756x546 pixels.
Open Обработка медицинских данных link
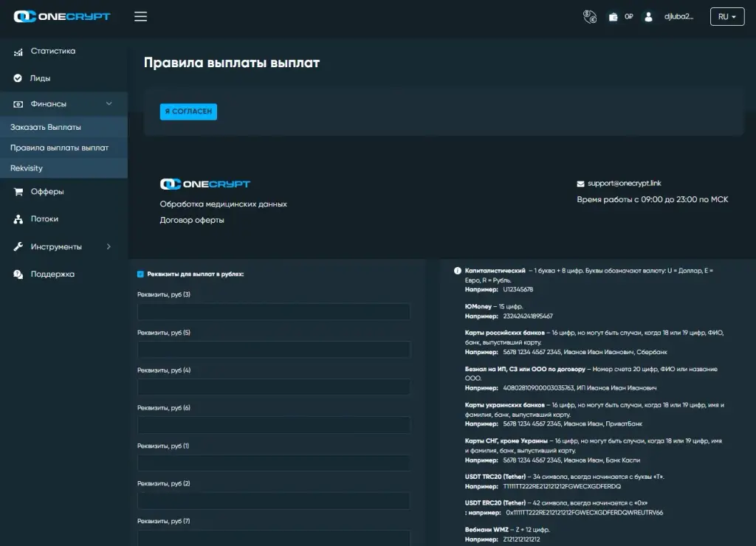click(223, 204)
